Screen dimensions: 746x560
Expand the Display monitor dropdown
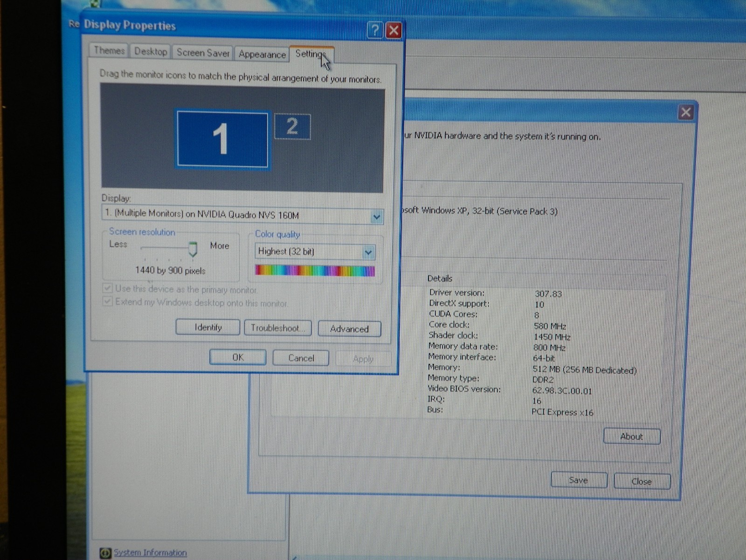pos(376,217)
